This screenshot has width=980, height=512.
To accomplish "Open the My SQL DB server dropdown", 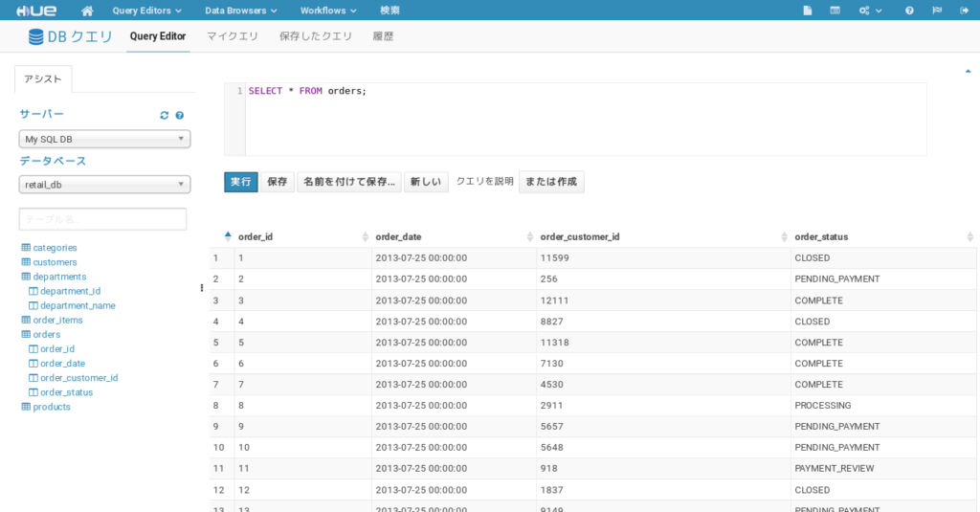I will click(x=104, y=139).
